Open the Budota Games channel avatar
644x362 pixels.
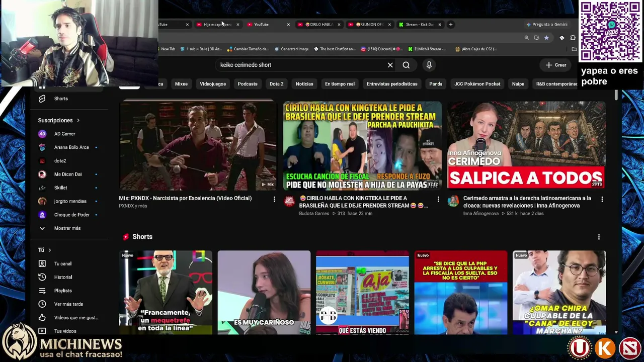[289, 201]
